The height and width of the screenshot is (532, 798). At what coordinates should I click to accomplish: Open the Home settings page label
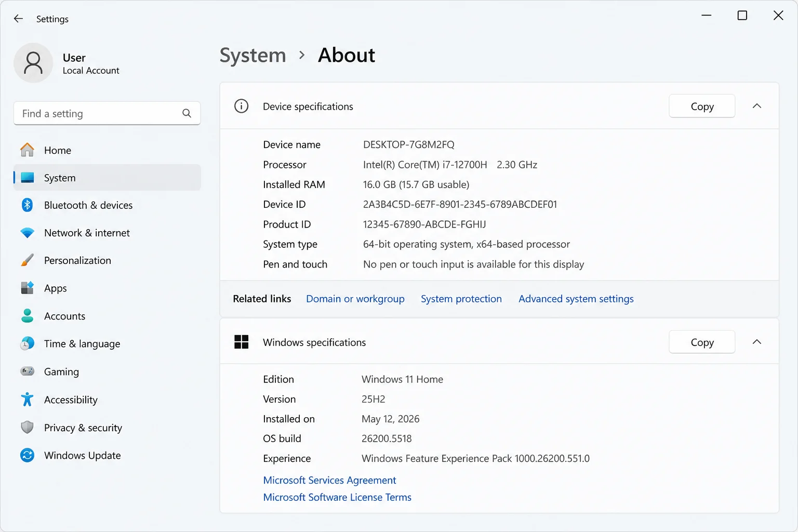click(x=58, y=150)
